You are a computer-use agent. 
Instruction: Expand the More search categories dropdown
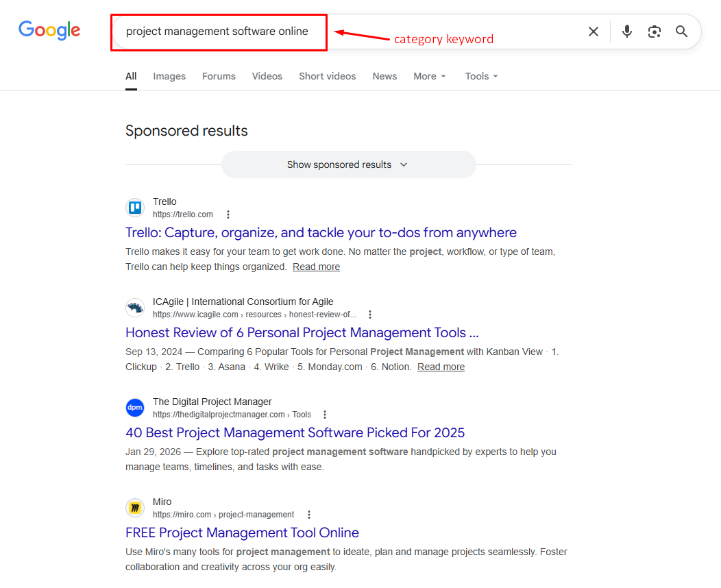click(x=429, y=76)
